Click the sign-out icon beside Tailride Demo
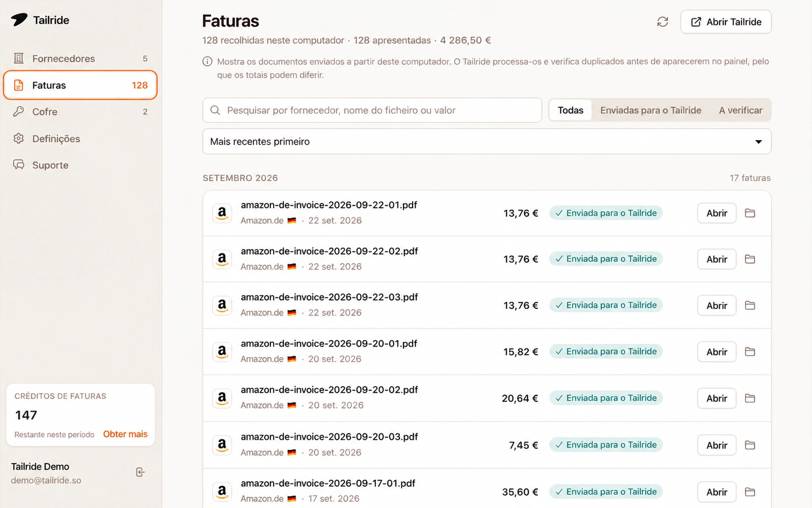 [141, 472]
